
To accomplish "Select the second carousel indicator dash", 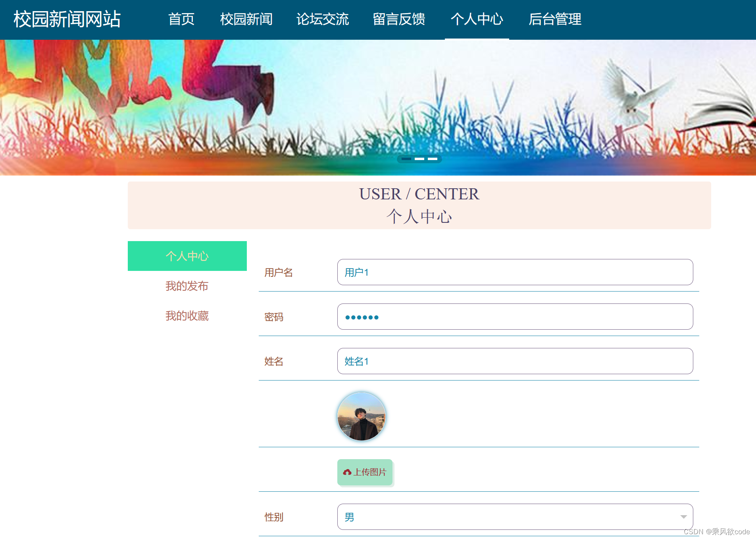I will coord(419,159).
